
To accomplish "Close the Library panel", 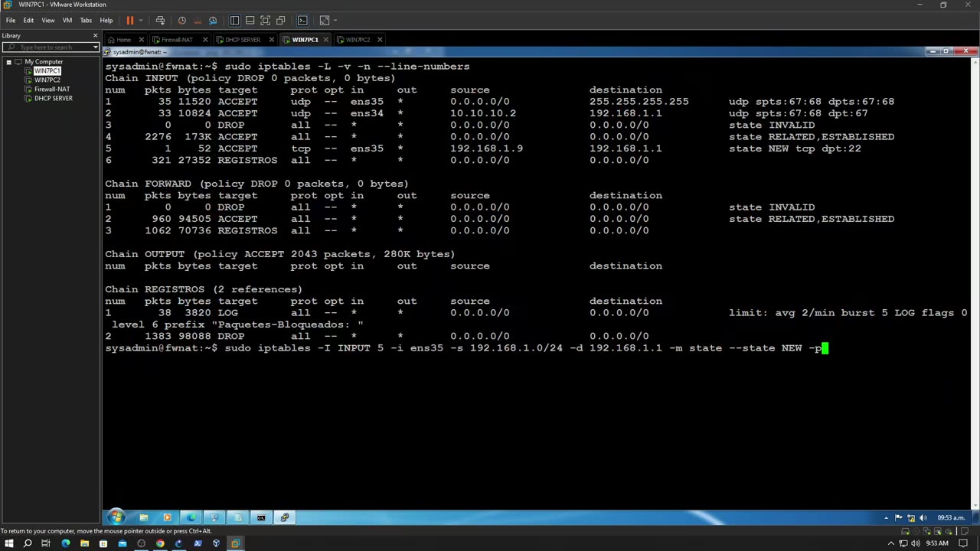I will pos(96,35).
